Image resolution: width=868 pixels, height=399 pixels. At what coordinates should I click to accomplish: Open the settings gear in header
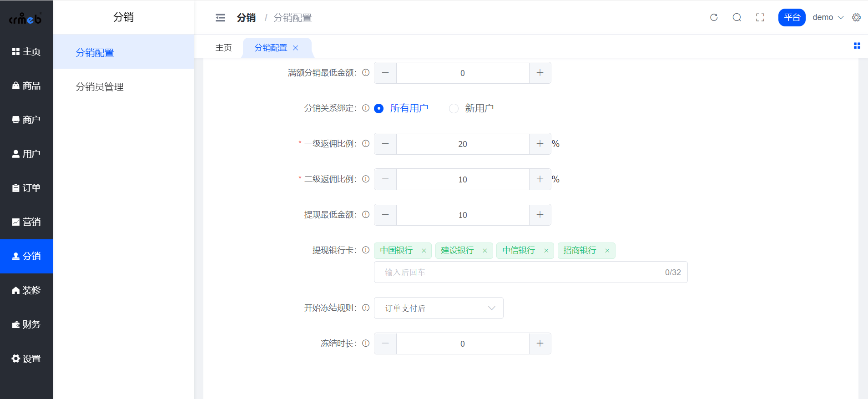[x=856, y=17]
